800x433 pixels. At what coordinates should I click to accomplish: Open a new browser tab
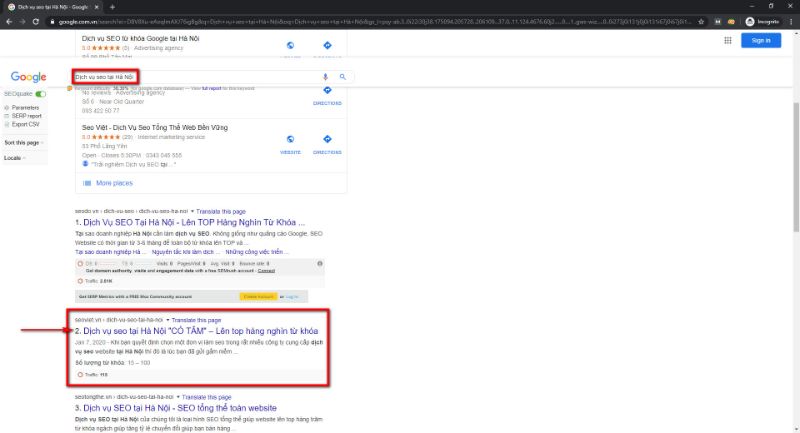tap(112, 7)
